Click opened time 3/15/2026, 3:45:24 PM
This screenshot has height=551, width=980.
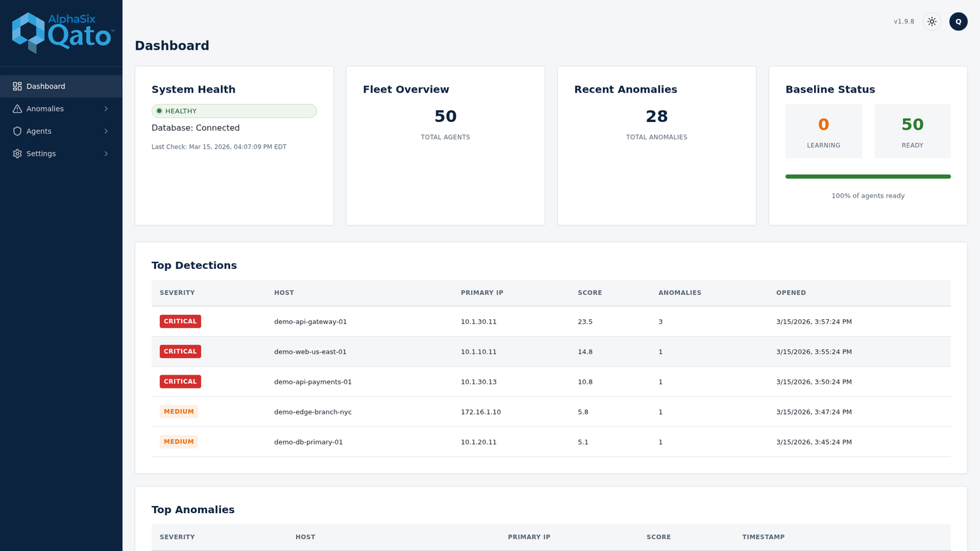[814, 442]
